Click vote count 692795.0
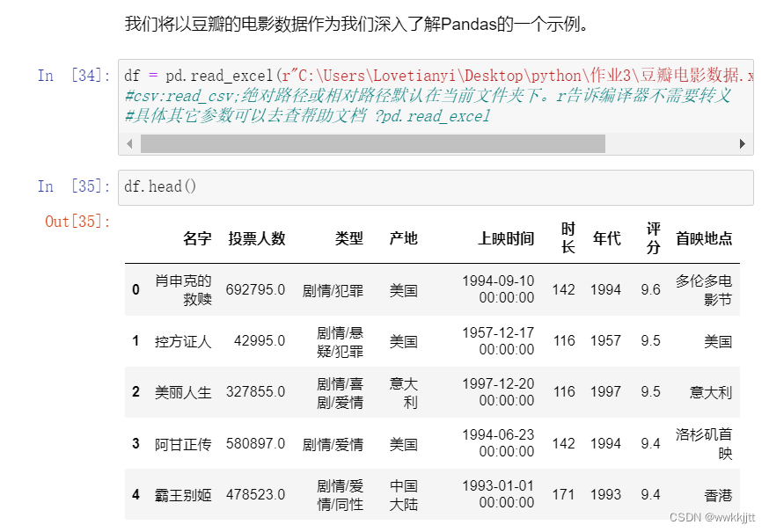 pos(255,290)
